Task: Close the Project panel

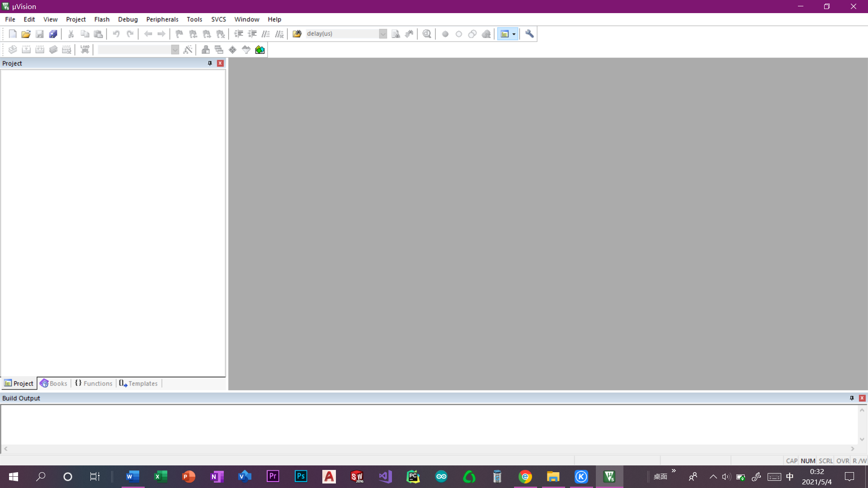Action: click(220, 63)
